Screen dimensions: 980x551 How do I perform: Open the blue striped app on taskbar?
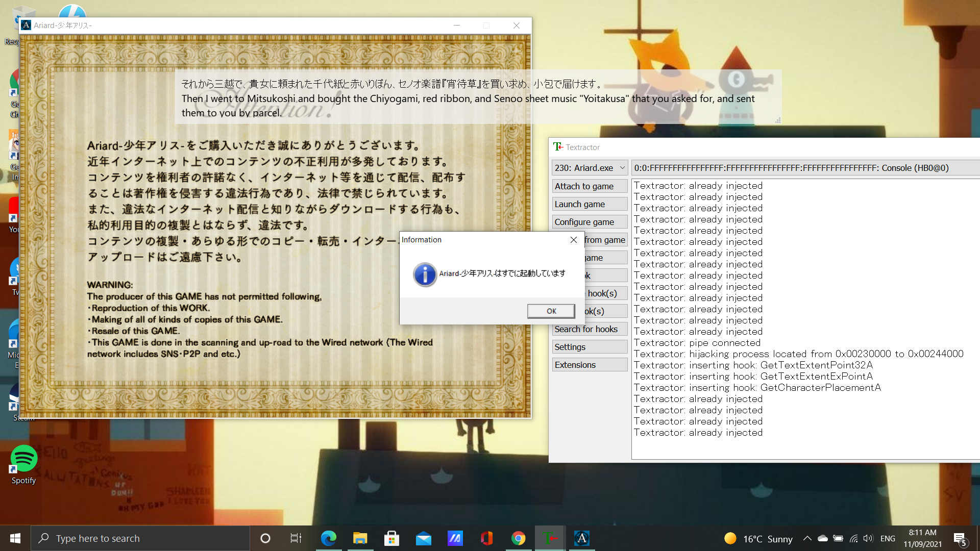tap(455, 538)
